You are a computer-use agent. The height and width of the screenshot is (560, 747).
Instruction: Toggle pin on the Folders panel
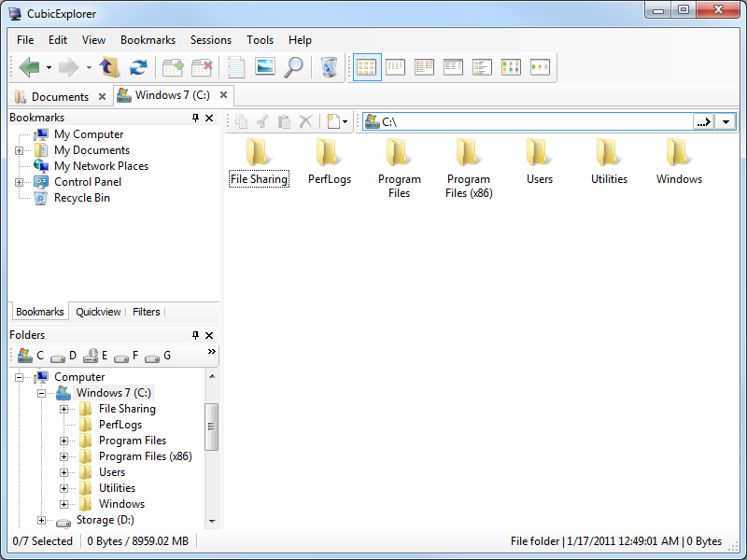point(196,335)
